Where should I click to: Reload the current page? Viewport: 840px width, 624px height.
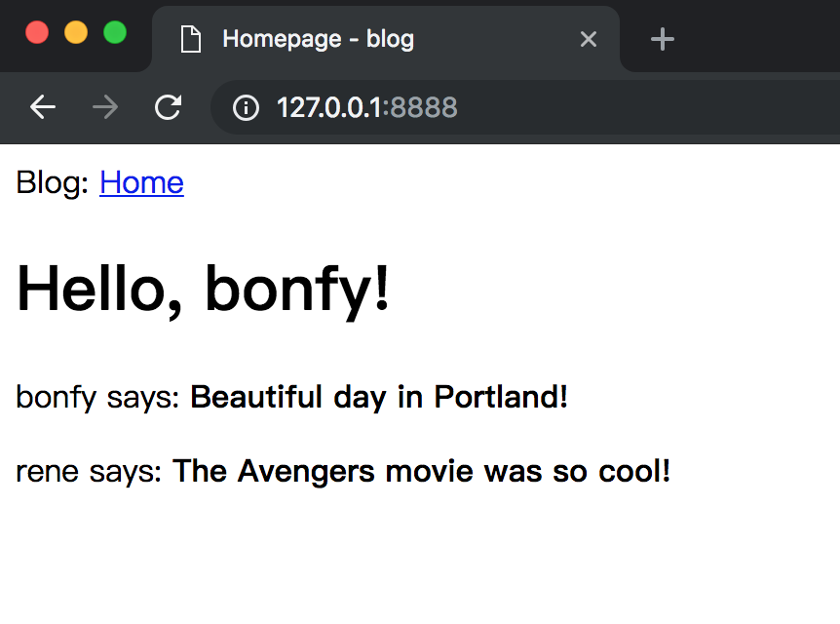169,107
